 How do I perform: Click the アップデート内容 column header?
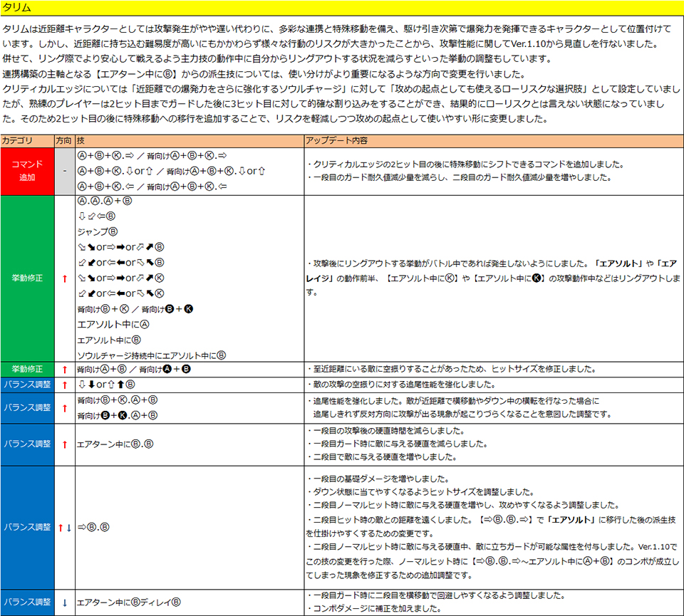(333, 140)
